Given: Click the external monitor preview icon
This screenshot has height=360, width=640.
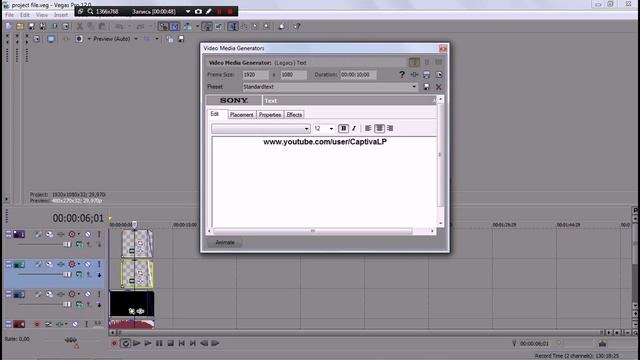Looking at the screenshot, I should click(51, 39).
